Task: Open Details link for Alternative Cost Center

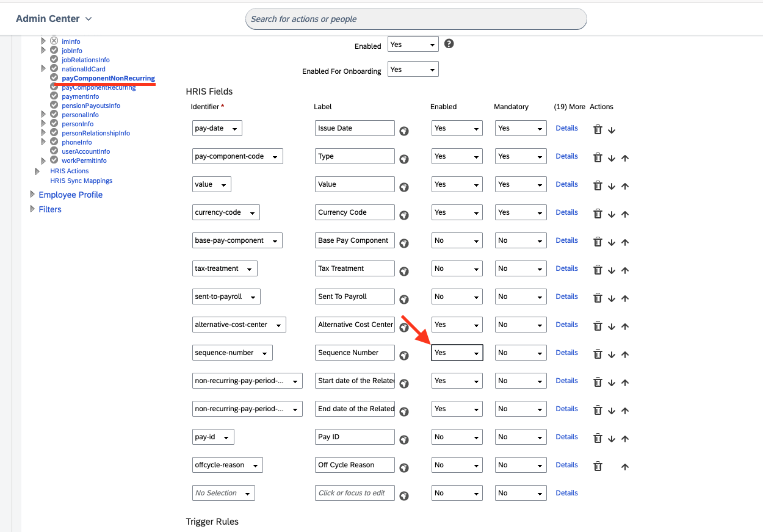Action: click(x=566, y=325)
